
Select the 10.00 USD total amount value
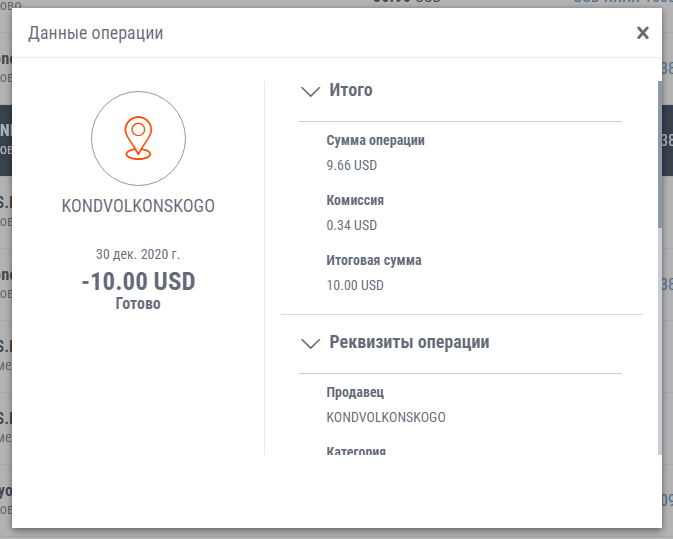[x=355, y=285]
